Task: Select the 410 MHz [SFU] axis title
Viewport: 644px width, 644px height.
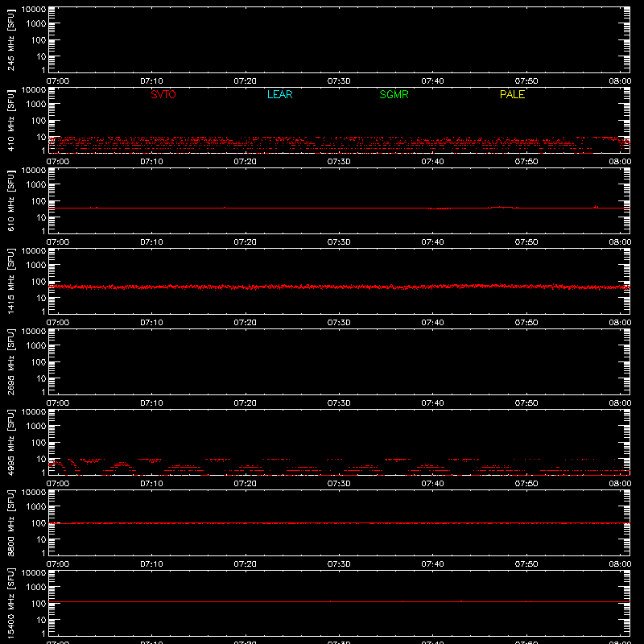Action: coord(11,121)
